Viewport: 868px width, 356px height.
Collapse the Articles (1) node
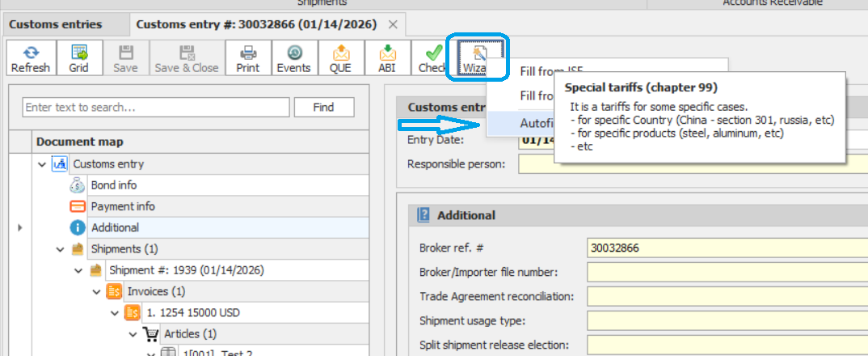coord(133,334)
